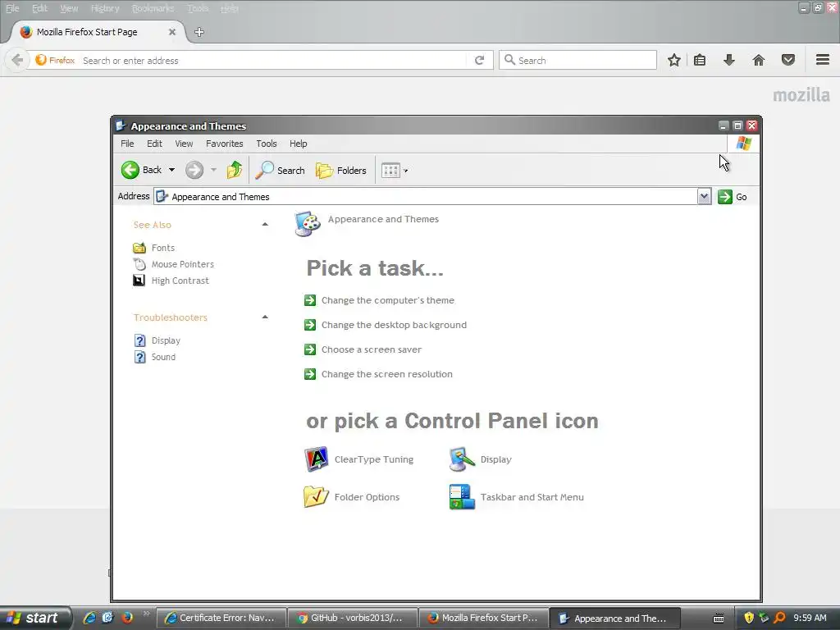840x630 pixels.
Task: Open Mouse Pointers icon in See Also
Action: pyautogui.click(x=139, y=264)
